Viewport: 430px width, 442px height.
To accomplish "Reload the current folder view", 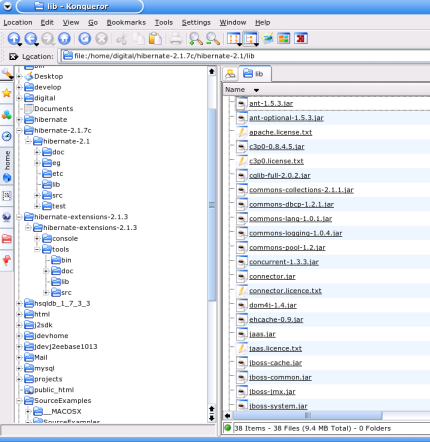I will pos(85,38).
